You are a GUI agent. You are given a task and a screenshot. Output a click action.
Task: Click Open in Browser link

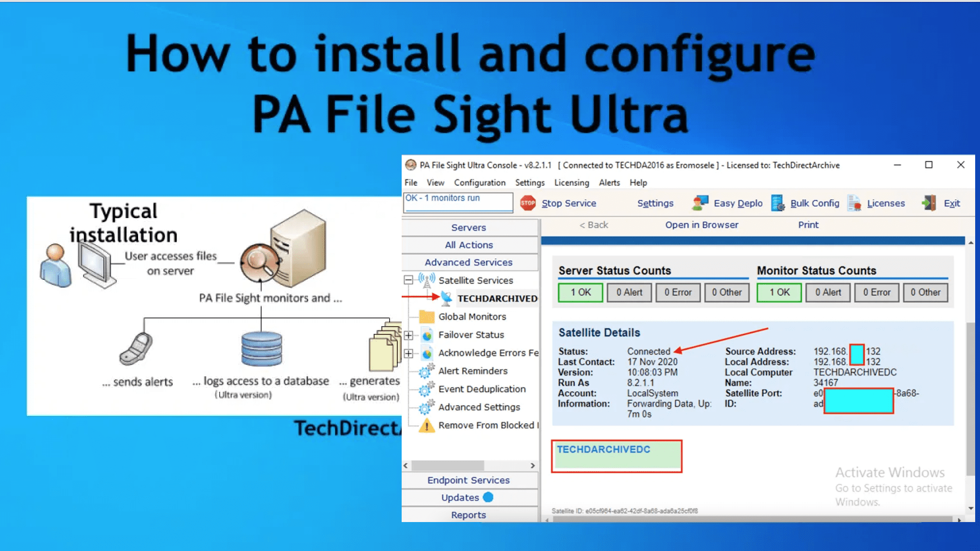(x=701, y=225)
